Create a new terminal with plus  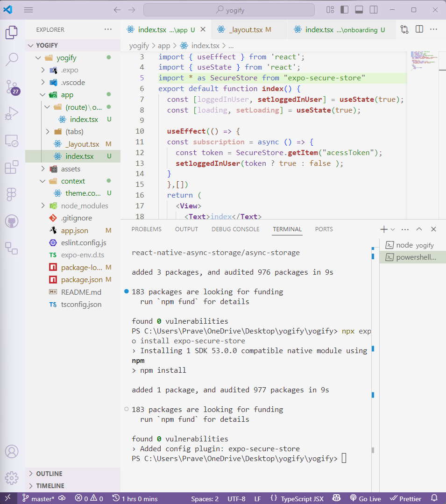(384, 229)
